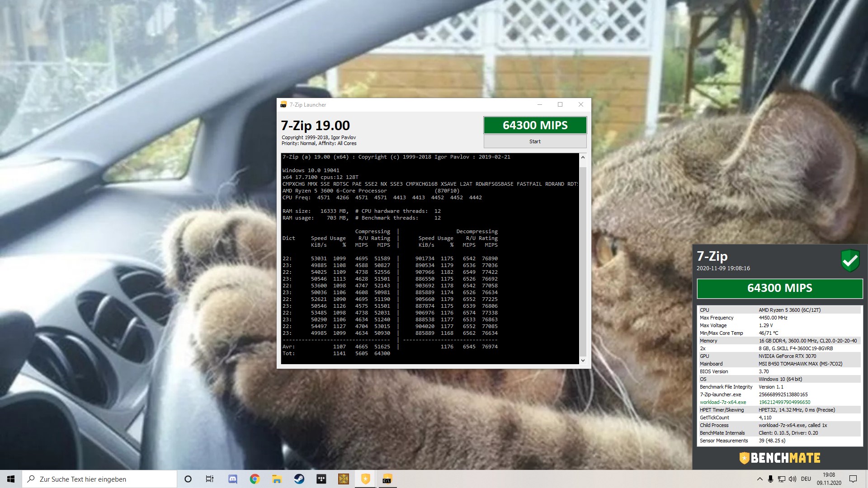868x488 pixels.
Task: Click the console scrollbar down arrow
Action: tap(583, 360)
